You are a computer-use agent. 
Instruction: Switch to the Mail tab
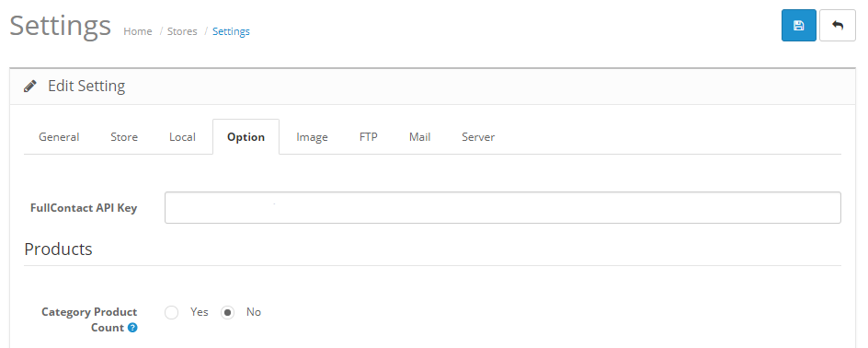[x=419, y=137]
